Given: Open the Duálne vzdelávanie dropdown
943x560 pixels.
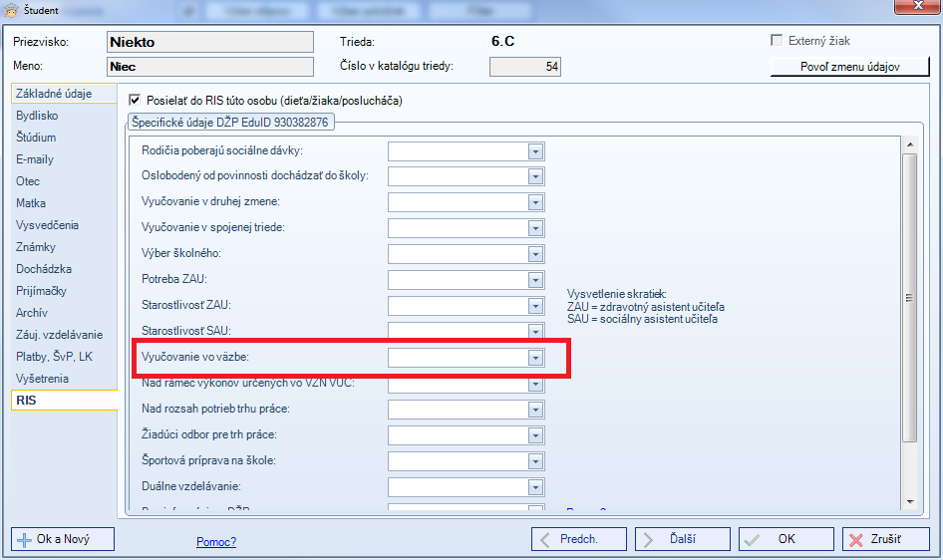Looking at the screenshot, I should (535, 486).
